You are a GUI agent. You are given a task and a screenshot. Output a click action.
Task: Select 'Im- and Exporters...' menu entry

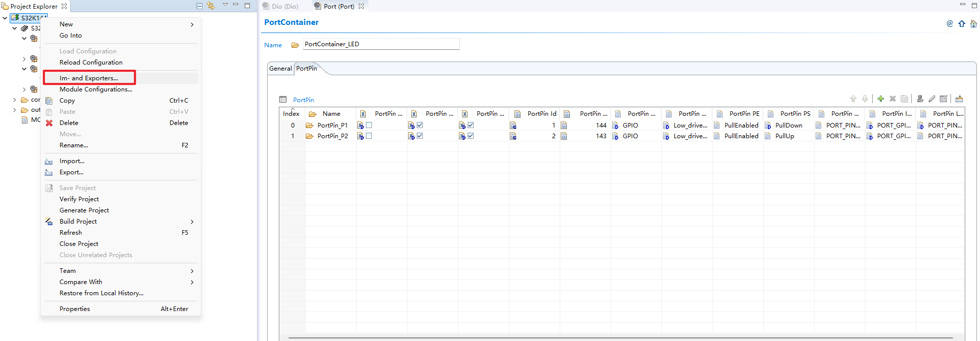(89, 78)
